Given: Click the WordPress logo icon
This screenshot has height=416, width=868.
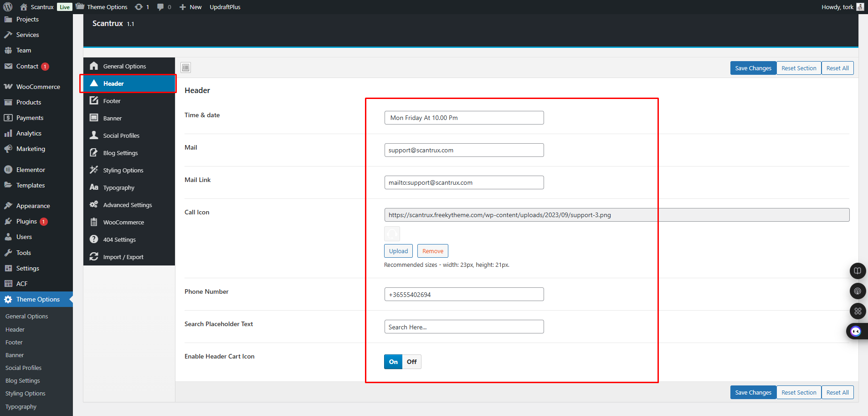Looking at the screenshot, I should point(8,7).
